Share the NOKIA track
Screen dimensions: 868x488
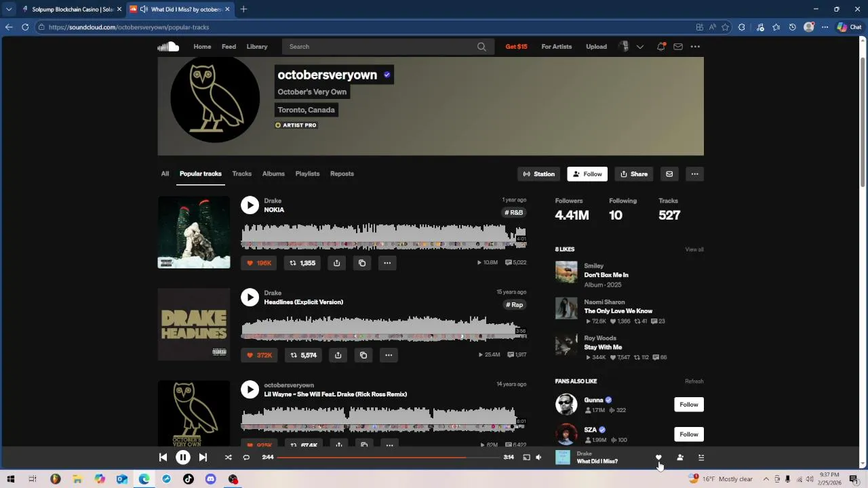pos(336,263)
